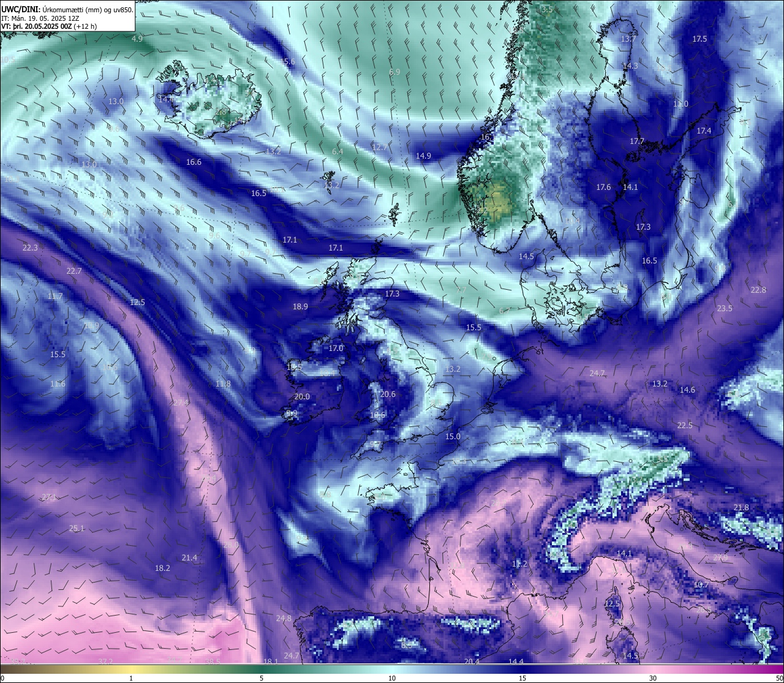The width and height of the screenshot is (784, 683).
Task: Click the 4.9 value label
Action: pyautogui.click(x=137, y=39)
